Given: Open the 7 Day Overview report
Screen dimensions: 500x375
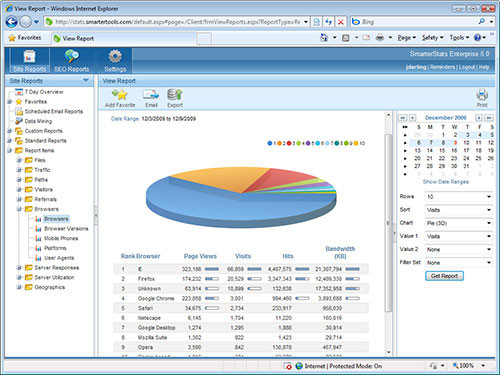Looking at the screenshot, I should click(x=44, y=92).
